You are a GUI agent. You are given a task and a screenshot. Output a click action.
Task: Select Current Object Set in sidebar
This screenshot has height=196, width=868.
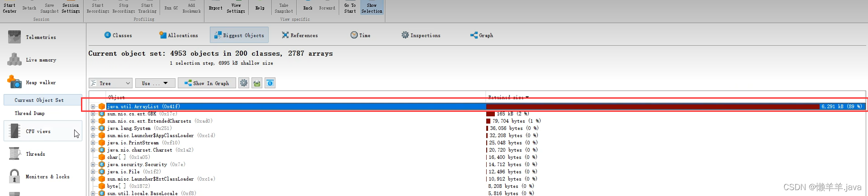click(x=43, y=100)
